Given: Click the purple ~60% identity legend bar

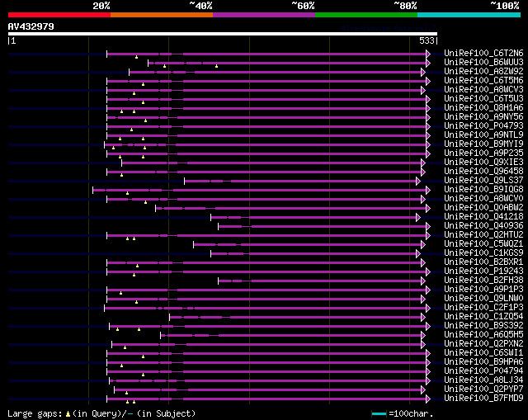Looking at the screenshot, I should pyautogui.click(x=264, y=15).
